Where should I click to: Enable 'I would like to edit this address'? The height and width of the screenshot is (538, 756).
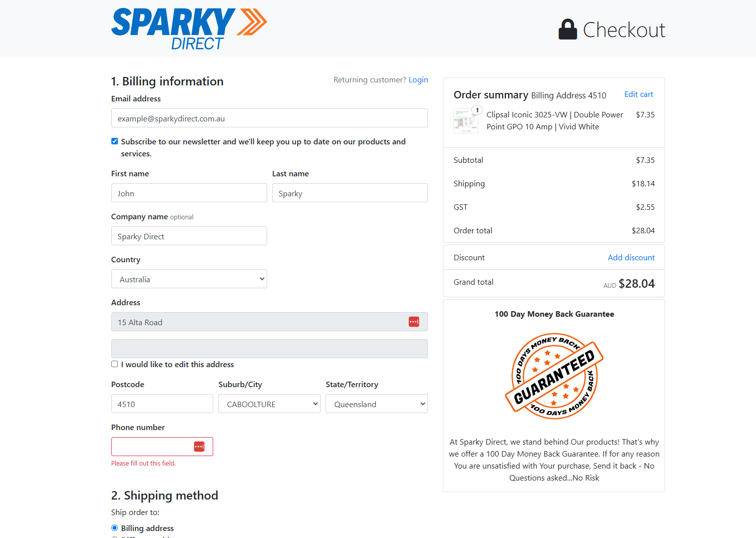pos(115,364)
